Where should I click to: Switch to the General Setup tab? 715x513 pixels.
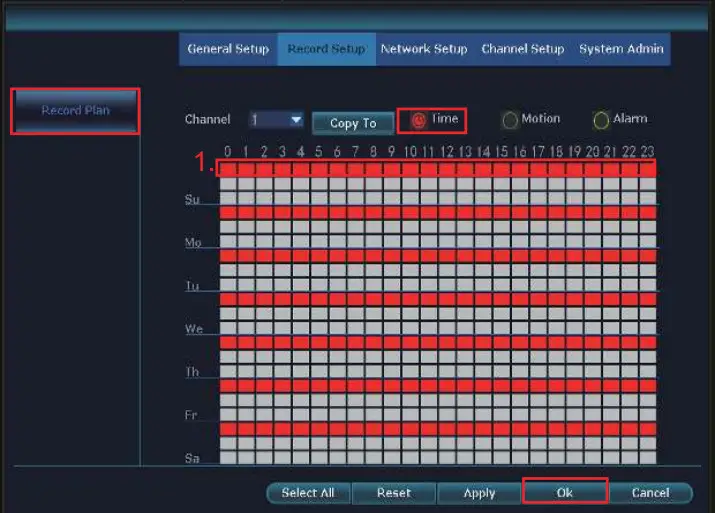[228, 49]
